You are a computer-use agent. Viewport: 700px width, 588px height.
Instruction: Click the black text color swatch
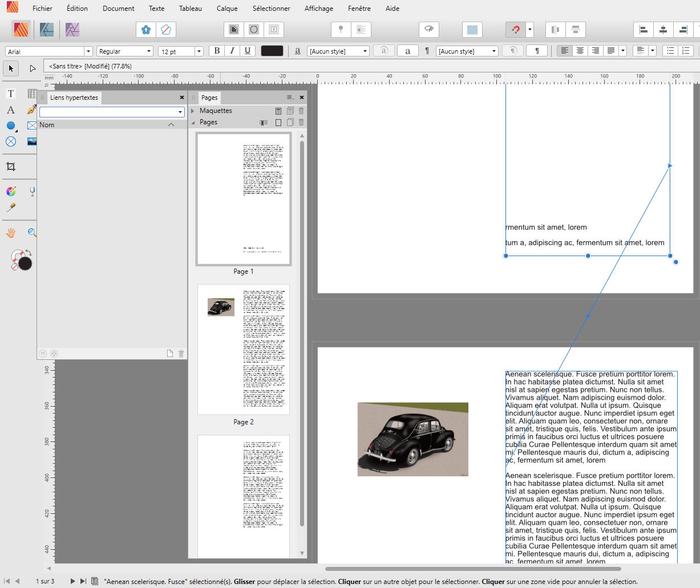(x=272, y=51)
